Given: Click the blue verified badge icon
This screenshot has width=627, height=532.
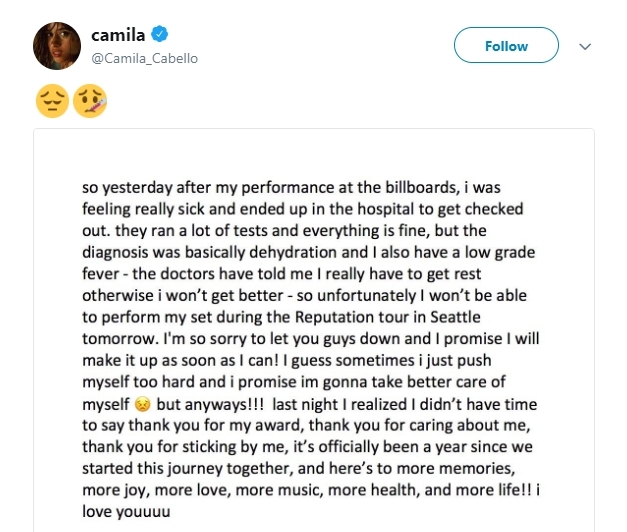Looking at the screenshot, I should (159, 34).
